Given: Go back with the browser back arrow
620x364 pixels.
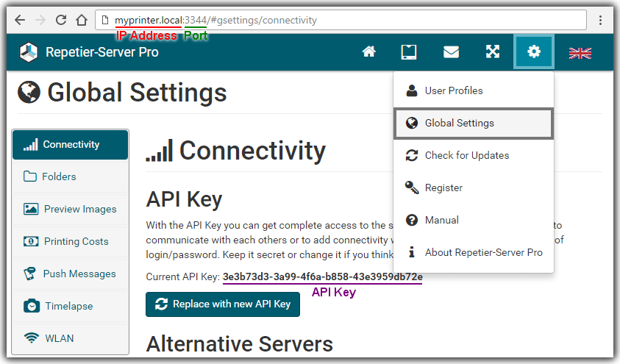Looking at the screenshot, I should tap(20, 20).
